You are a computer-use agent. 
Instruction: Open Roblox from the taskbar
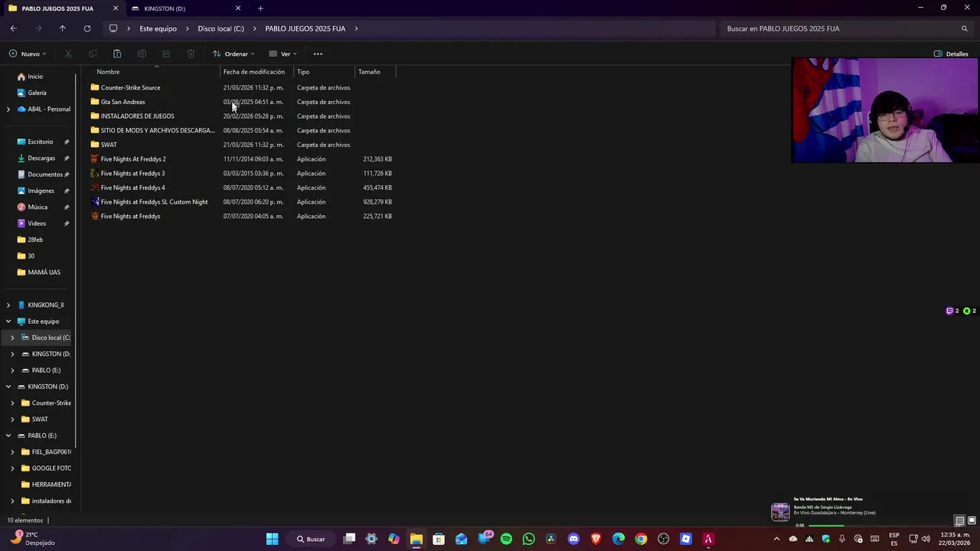coord(685,539)
